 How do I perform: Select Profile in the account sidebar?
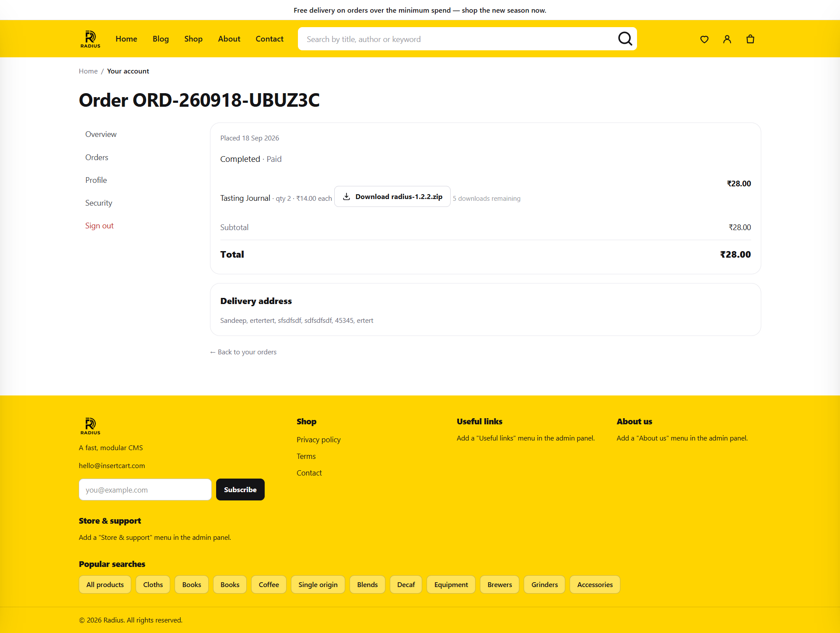pyautogui.click(x=96, y=180)
